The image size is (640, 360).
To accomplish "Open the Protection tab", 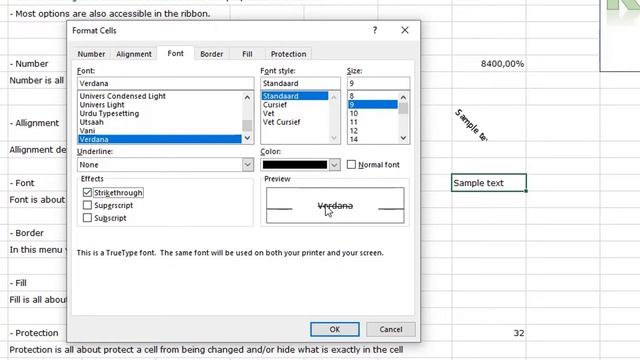I will (288, 54).
